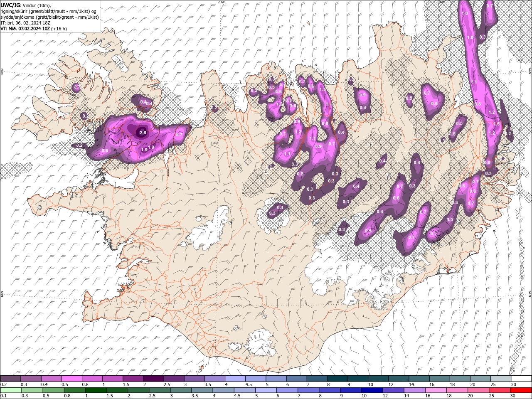The width and height of the screenshot is (532, 399).
Task: Click the palest green 0.1 swatch, bottom legend row
Action: [x=11, y=390]
